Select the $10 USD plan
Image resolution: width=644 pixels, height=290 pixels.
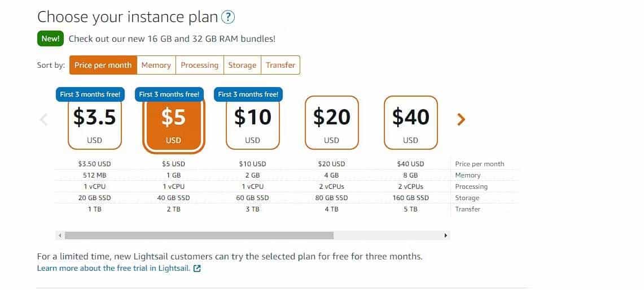[253, 123]
